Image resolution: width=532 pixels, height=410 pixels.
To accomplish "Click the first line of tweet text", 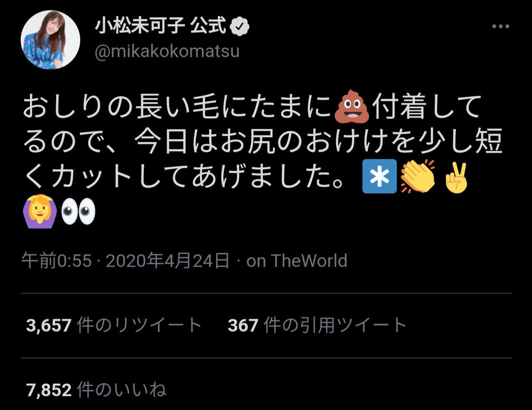I will click(x=252, y=107).
